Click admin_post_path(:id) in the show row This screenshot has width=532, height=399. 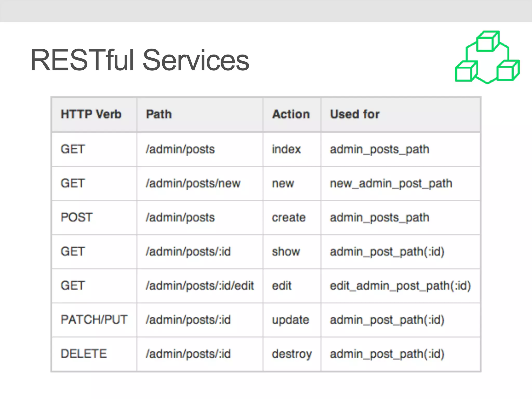[x=387, y=252]
